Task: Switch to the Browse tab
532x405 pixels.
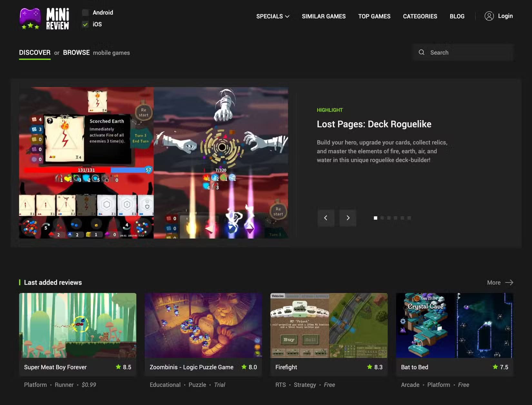Action: point(76,53)
